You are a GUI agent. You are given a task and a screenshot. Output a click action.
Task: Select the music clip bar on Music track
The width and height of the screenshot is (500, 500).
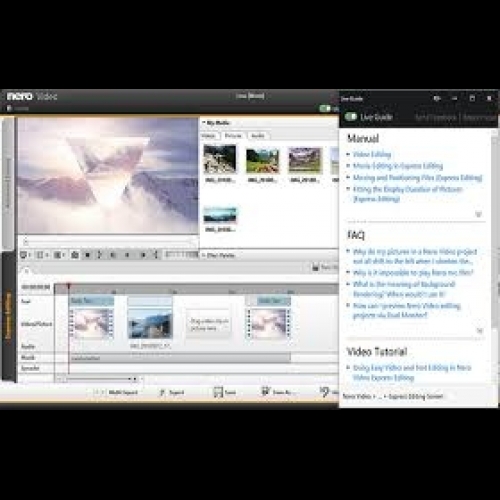point(180,358)
